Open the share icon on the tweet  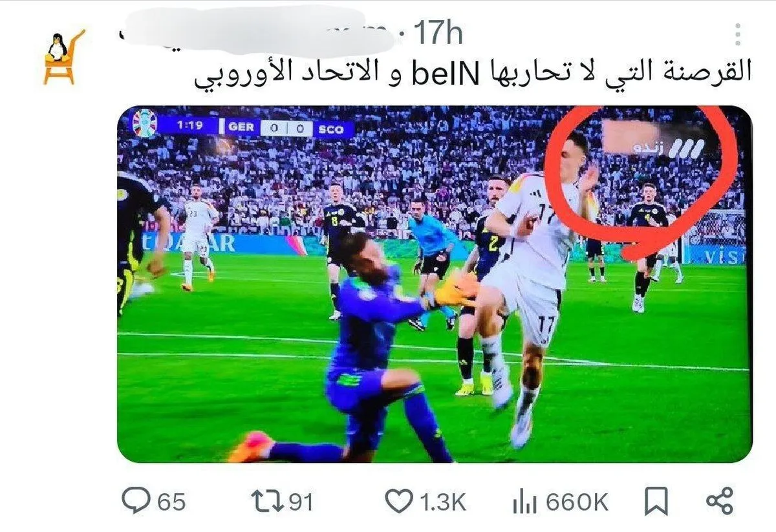coord(720,501)
